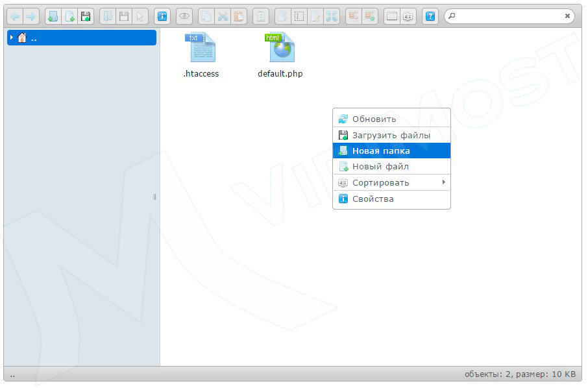Image resolution: width=588 pixels, height=388 pixels.
Task: Click the new text file toolbar icon
Action: (x=69, y=16)
